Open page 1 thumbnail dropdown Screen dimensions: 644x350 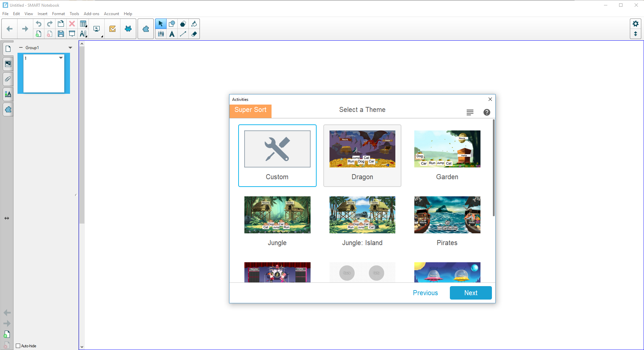pos(61,58)
